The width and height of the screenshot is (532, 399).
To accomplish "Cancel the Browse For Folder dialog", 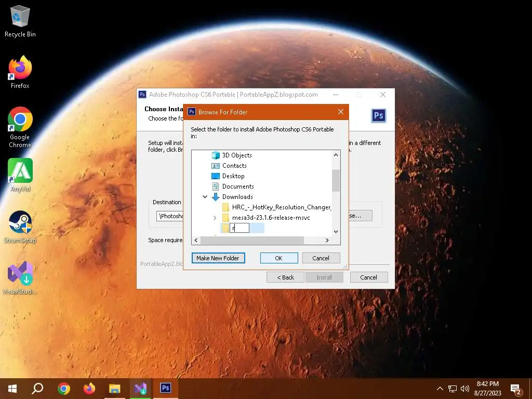I will point(321,258).
